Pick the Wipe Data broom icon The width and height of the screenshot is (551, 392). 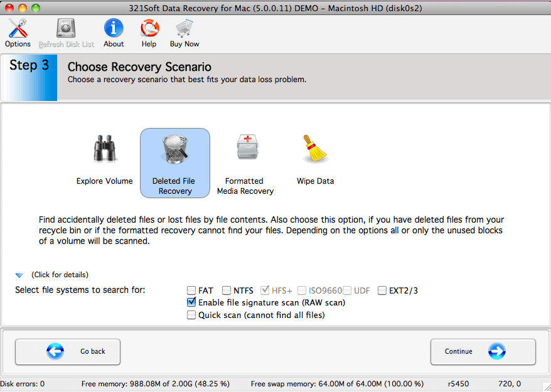click(x=315, y=149)
